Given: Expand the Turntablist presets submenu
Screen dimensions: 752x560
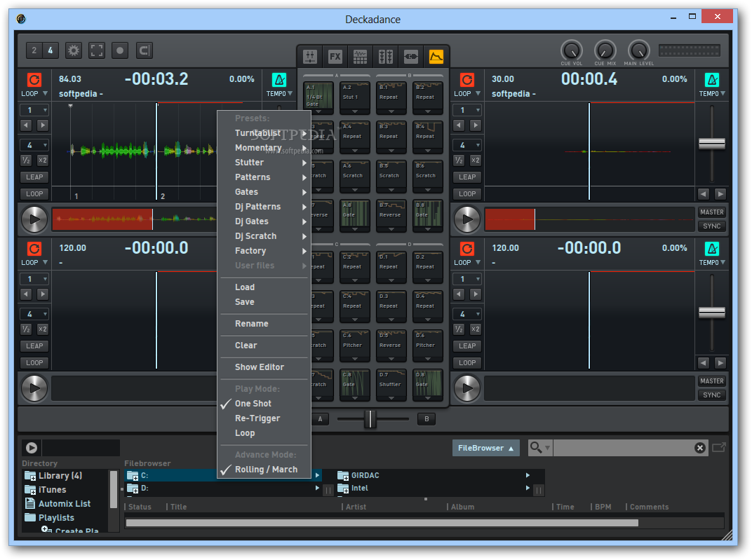Looking at the screenshot, I should click(264, 133).
